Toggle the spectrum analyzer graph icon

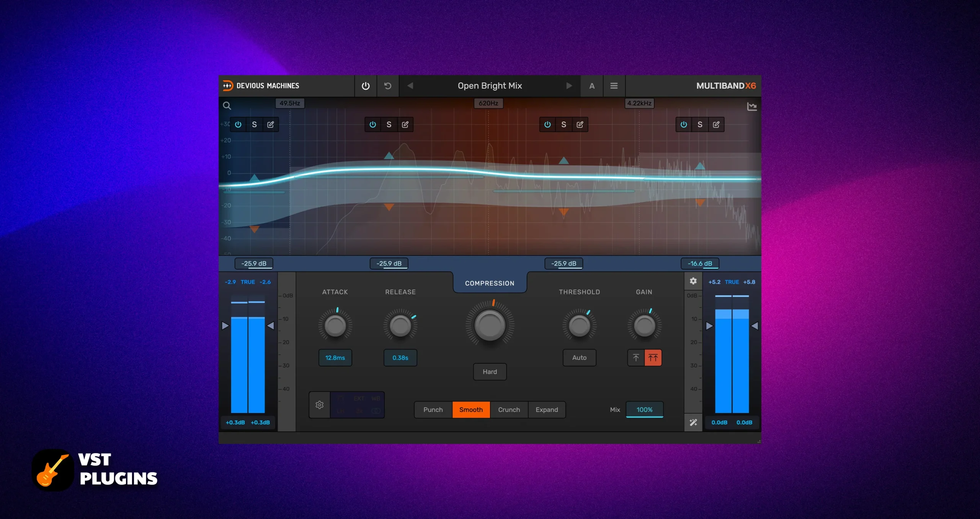[752, 107]
